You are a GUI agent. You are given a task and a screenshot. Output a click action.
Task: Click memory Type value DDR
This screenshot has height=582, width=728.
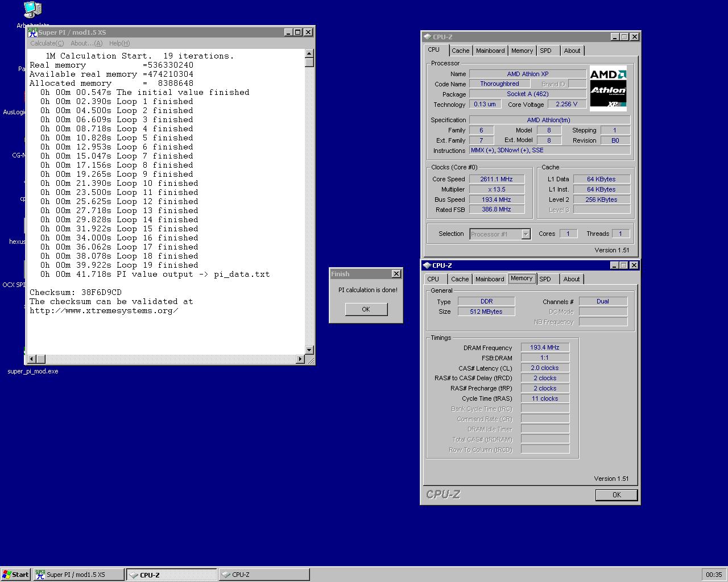(x=486, y=301)
